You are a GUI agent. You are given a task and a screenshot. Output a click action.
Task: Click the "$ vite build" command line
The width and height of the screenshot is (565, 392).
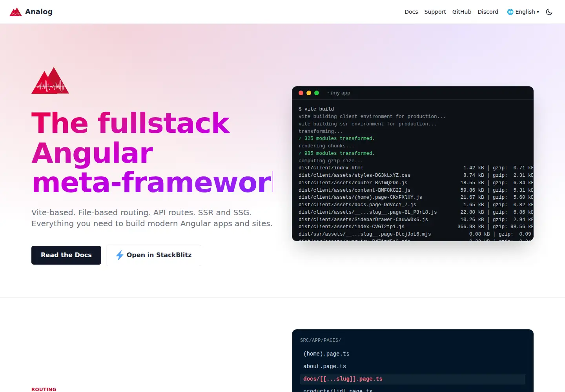coord(316,109)
